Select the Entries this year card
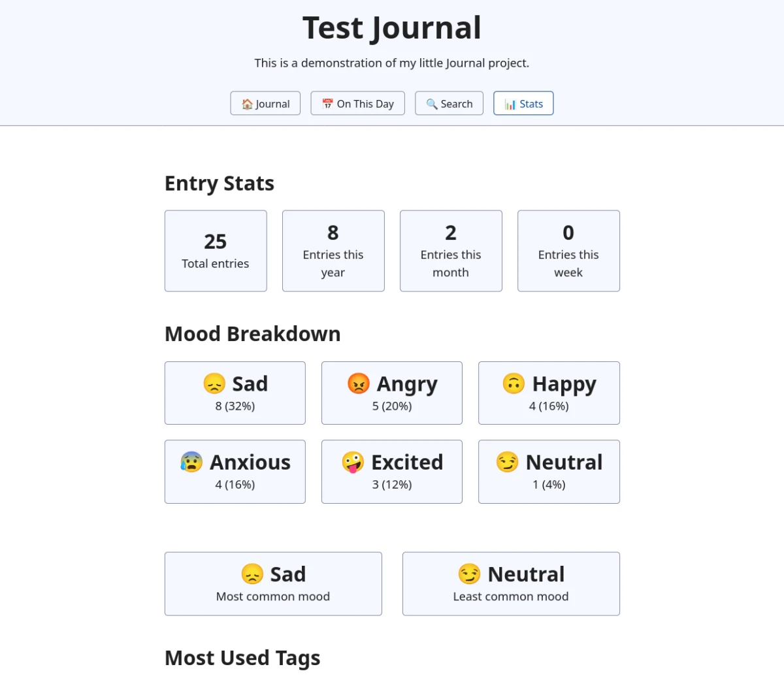Image resolution: width=784 pixels, height=686 pixels. click(x=333, y=251)
